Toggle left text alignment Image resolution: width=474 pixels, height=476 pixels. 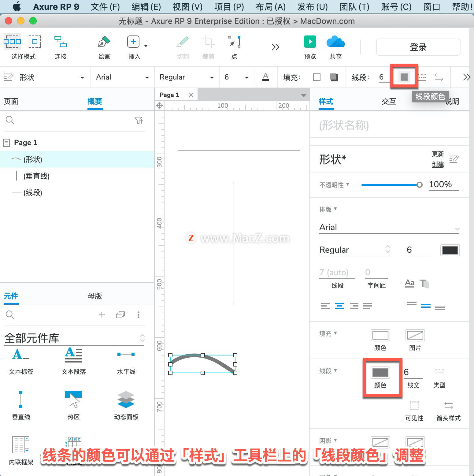coord(325,306)
